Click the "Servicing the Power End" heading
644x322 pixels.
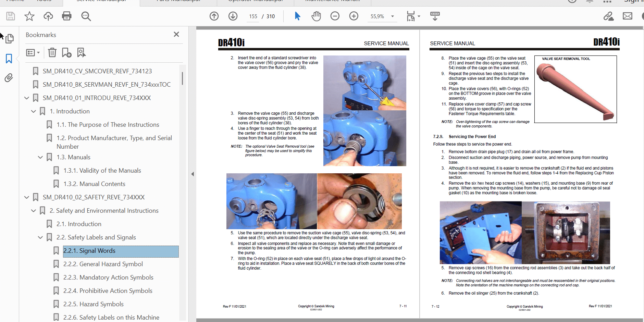[x=472, y=137]
